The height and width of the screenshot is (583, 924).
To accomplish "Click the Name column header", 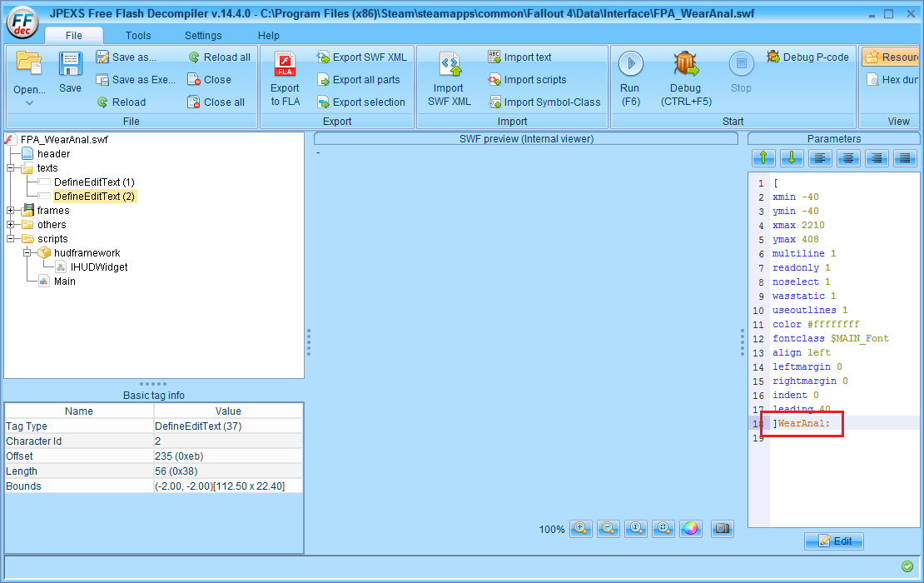I will (79, 411).
